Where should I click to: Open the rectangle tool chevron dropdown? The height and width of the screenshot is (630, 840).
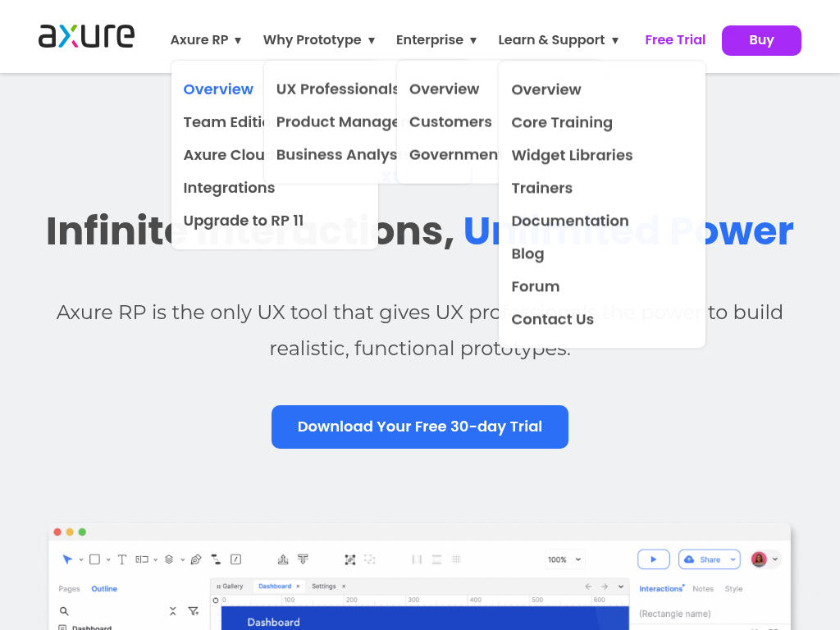[108, 559]
